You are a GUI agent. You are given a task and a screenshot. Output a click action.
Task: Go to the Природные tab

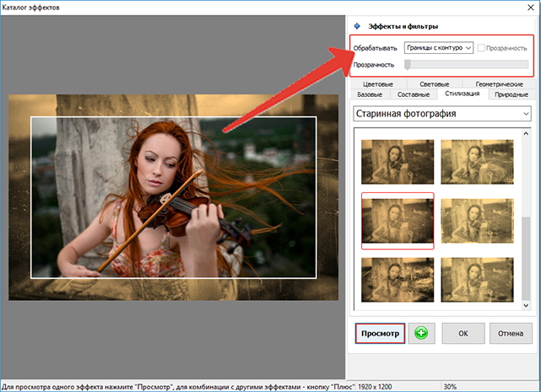pos(511,94)
